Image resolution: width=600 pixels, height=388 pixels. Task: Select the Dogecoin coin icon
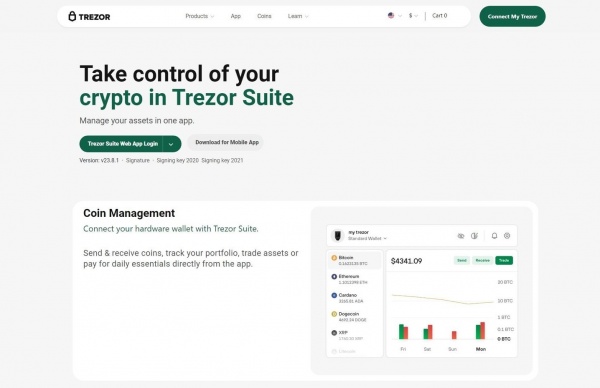tap(334, 314)
